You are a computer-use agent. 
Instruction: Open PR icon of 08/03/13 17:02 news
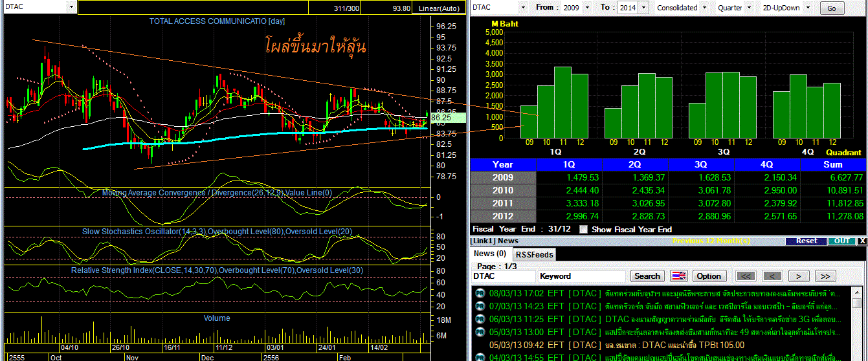click(x=480, y=292)
